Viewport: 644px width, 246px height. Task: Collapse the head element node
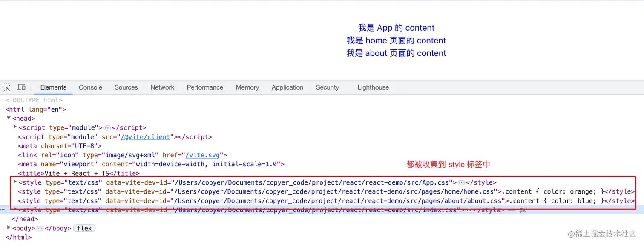click(9, 118)
